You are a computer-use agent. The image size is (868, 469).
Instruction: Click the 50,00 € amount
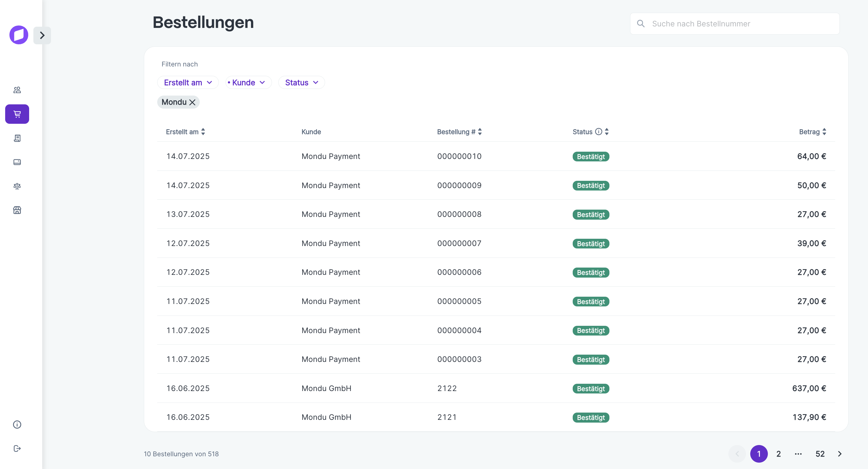tap(811, 185)
